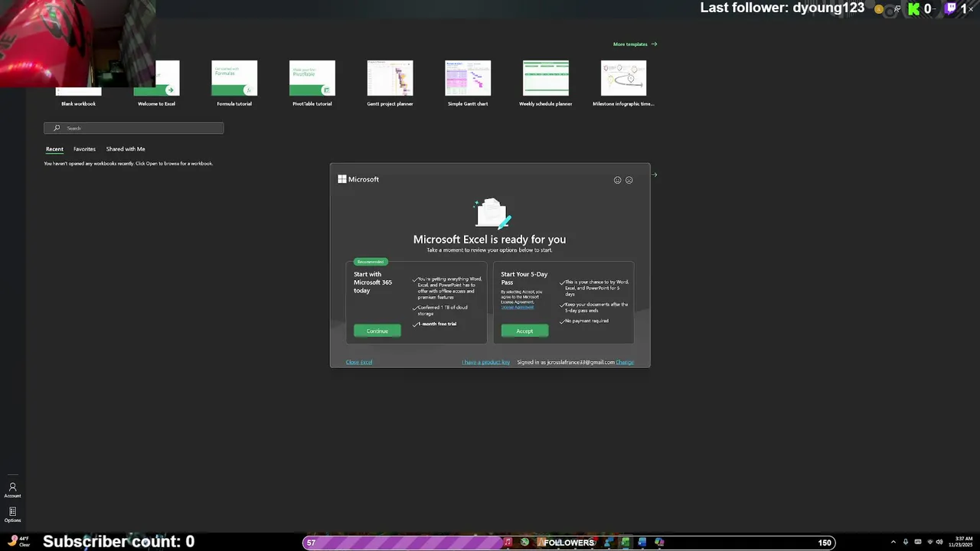This screenshot has height=551, width=980.
Task: Open the Xbox taskbar icon
Action: pos(524,543)
